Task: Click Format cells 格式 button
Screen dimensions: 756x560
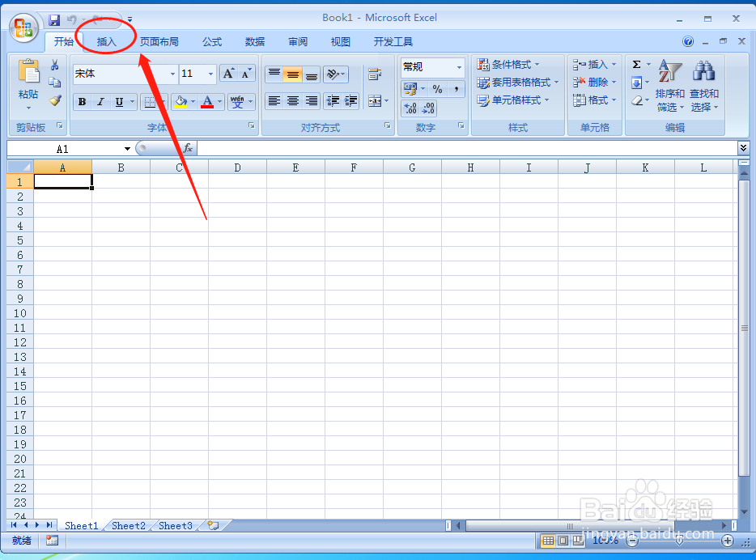Action: (594, 100)
